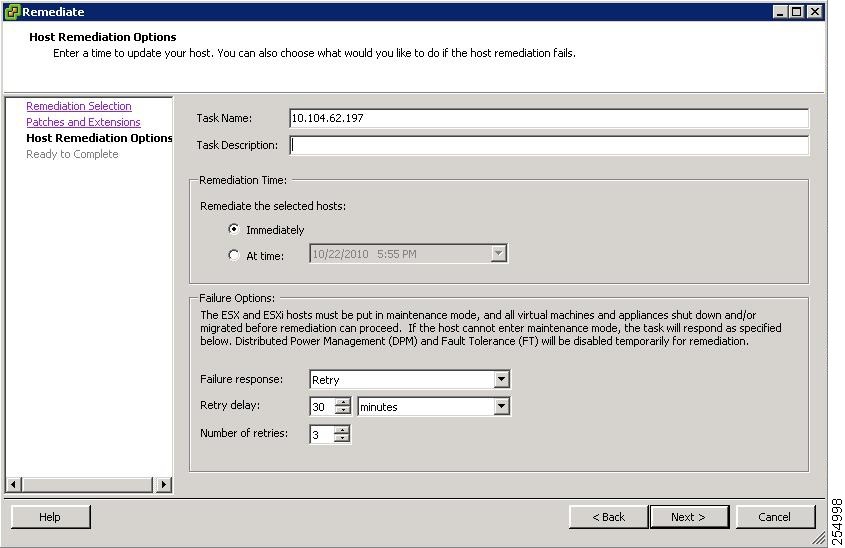Click the sidebar scroll left arrow

point(14,484)
